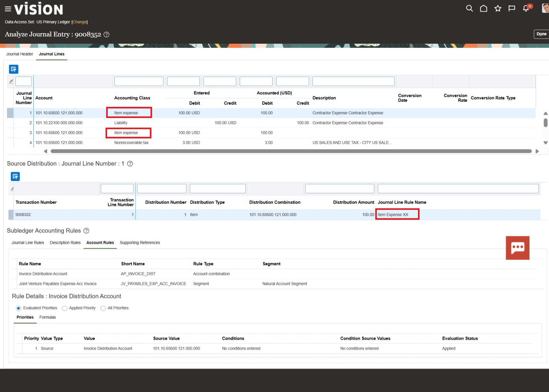
Task: Switch to the Journal Header tab
Action: pos(20,54)
